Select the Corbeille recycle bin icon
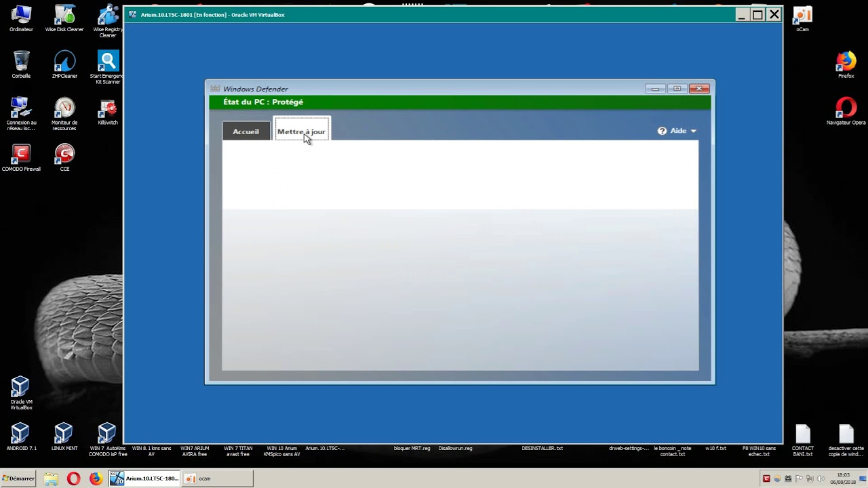Image resolution: width=868 pixels, height=488 pixels. (x=21, y=64)
